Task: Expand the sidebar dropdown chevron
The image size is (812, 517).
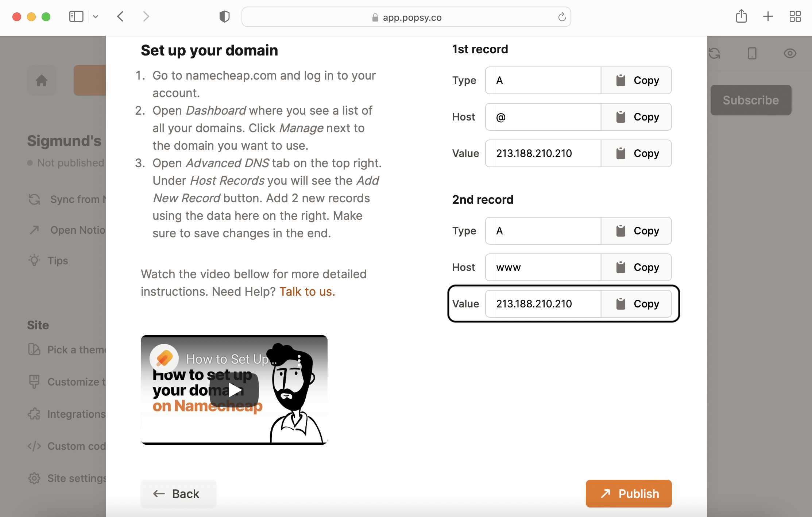Action: (96, 16)
